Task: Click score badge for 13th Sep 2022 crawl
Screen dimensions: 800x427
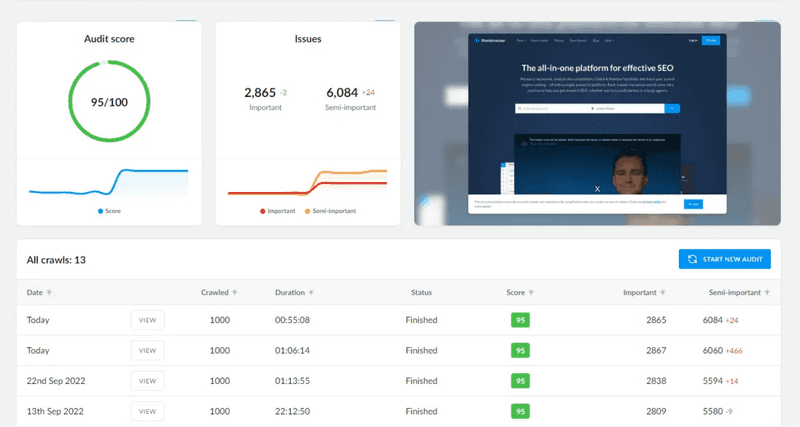Action: click(520, 411)
